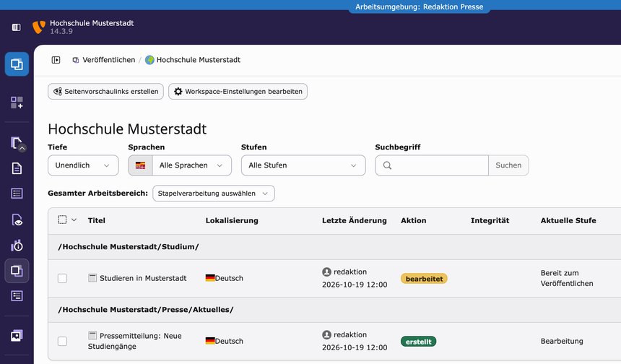Click page icon beside Pressemitteilung title

(92, 336)
